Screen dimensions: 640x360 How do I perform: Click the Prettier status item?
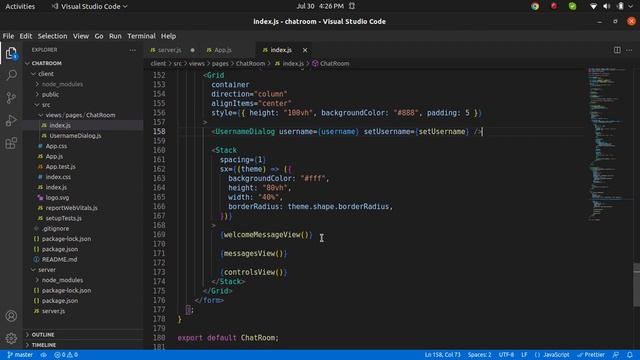point(591,355)
